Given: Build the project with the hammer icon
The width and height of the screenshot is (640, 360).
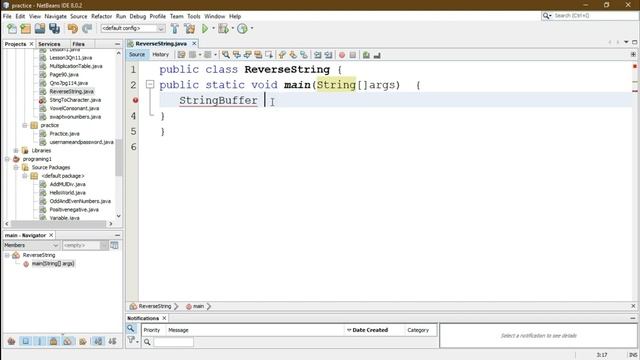Looking at the screenshot, I should tap(175, 29).
